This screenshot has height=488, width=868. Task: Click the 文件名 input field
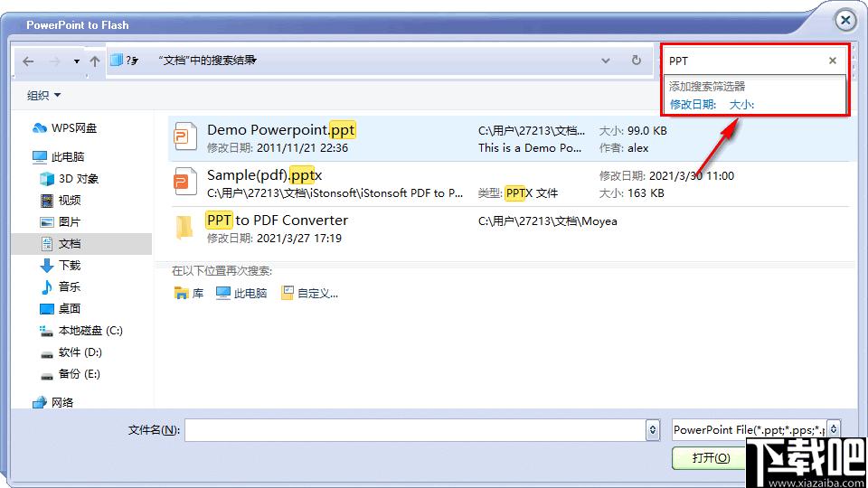(415, 430)
